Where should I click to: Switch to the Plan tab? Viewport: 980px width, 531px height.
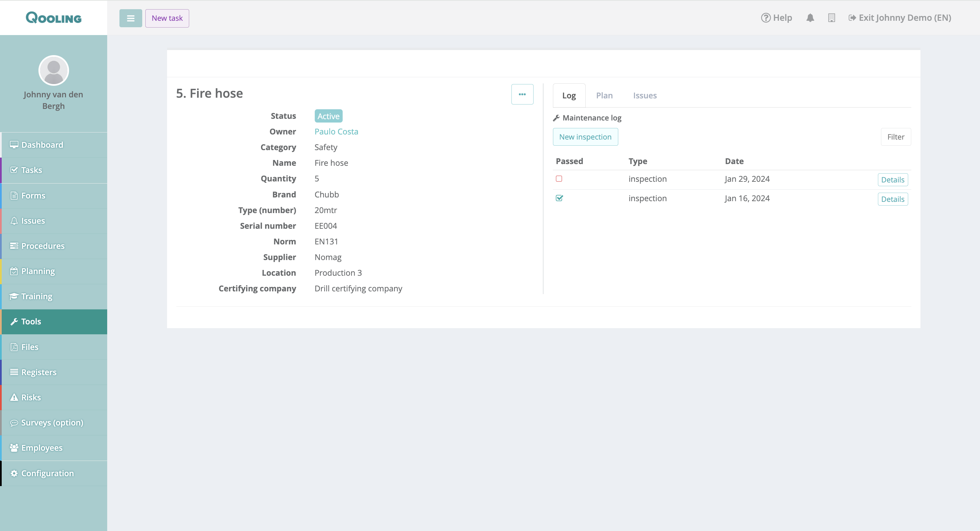point(604,96)
